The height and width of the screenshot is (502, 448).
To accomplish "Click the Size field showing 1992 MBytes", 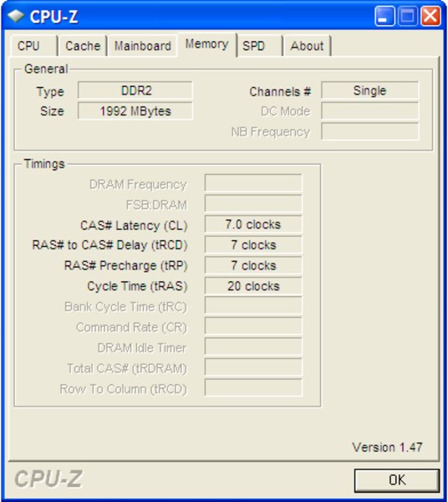I will 135,111.
